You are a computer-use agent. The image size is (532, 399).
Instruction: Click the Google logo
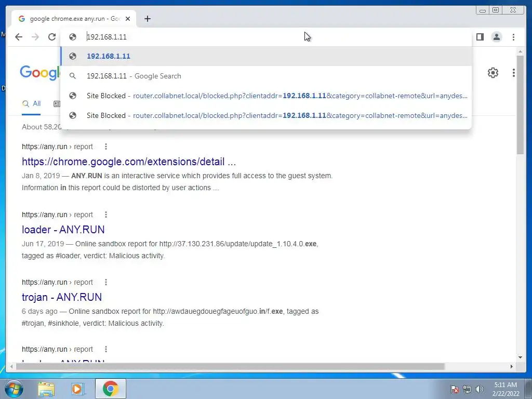click(x=40, y=73)
